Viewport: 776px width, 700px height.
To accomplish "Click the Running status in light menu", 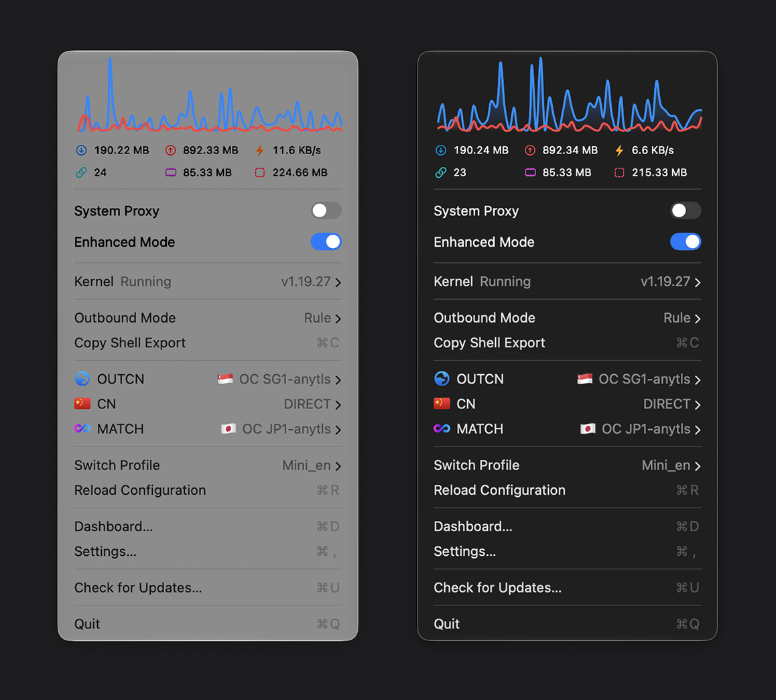I will click(x=146, y=282).
